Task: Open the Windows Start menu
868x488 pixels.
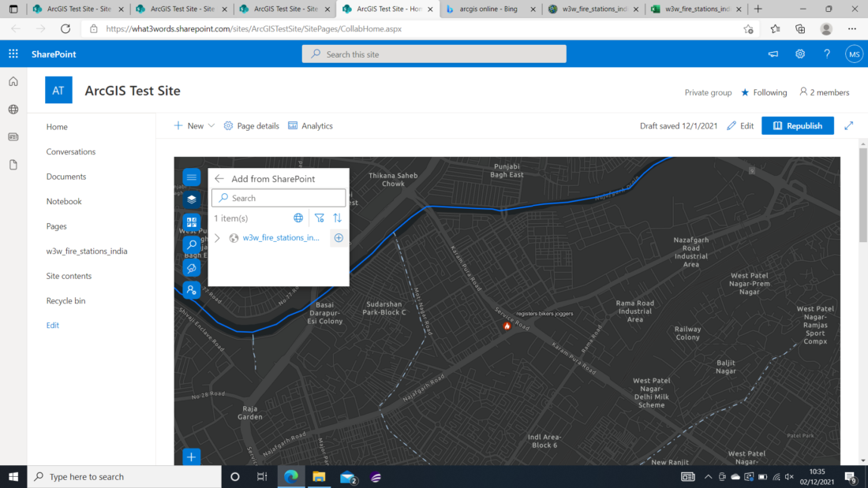Action: [x=13, y=476]
